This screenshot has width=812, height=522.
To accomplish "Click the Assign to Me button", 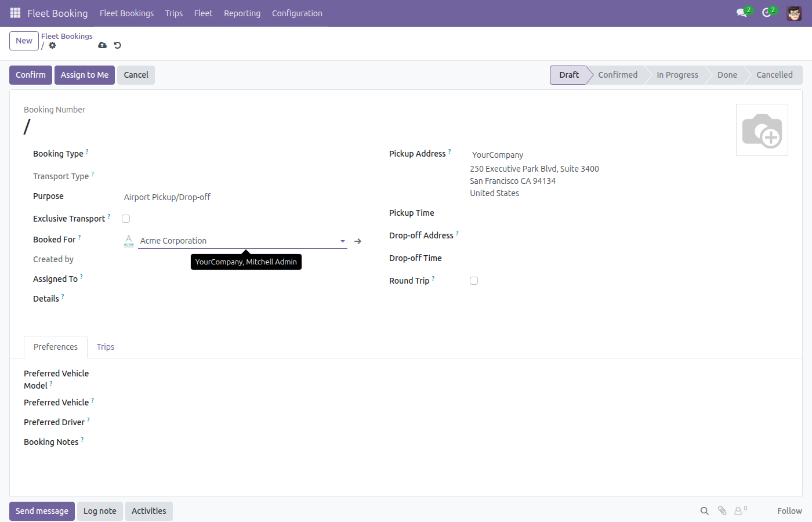I will [x=85, y=75].
